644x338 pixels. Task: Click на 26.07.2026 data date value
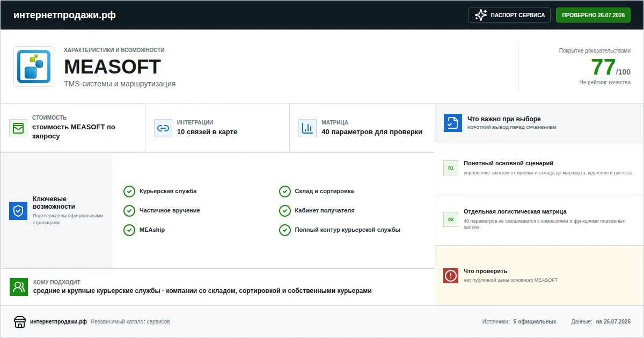[x=613, y=322]
